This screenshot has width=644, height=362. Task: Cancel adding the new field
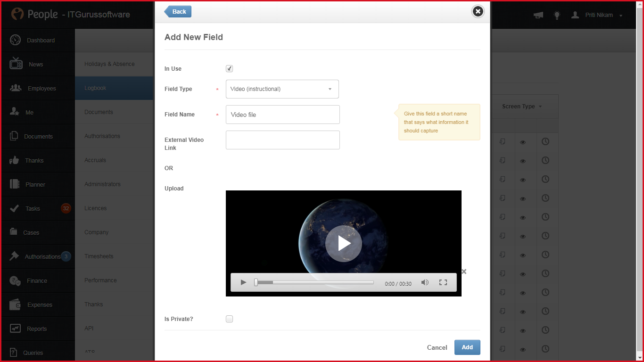[437, 348]
